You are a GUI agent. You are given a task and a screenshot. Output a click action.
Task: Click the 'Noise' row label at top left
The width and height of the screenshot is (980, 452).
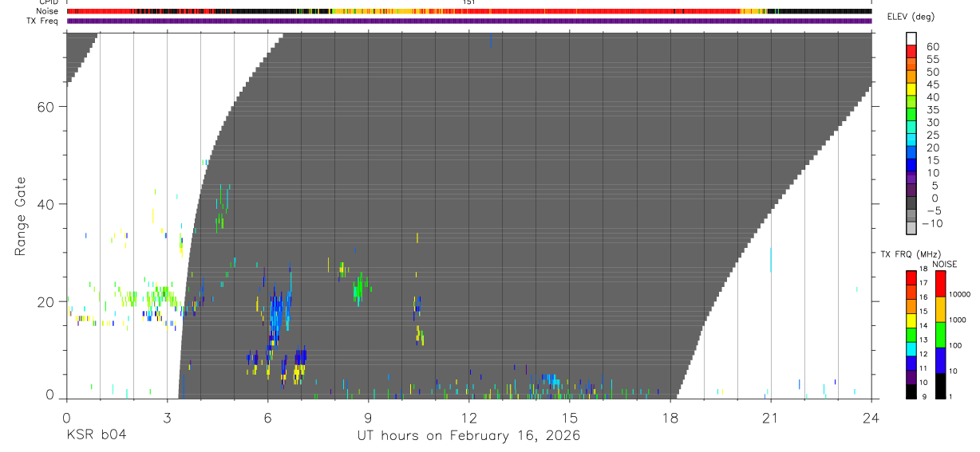(48, 11)
